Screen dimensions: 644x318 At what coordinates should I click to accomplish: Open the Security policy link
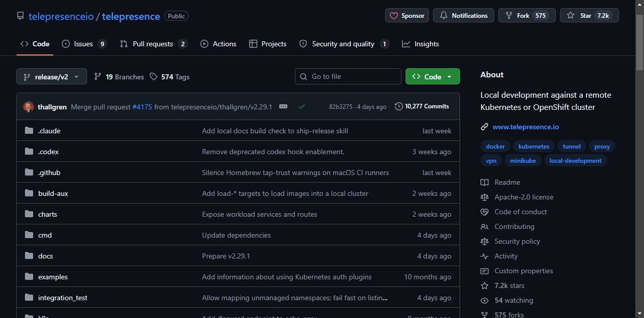click(517, 241)
